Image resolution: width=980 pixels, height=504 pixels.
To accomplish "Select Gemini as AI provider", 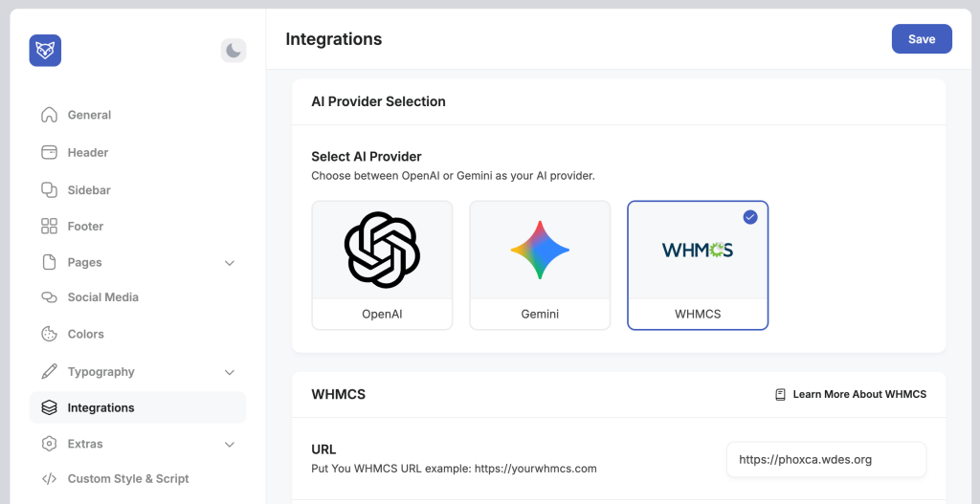I will [540, 265].
